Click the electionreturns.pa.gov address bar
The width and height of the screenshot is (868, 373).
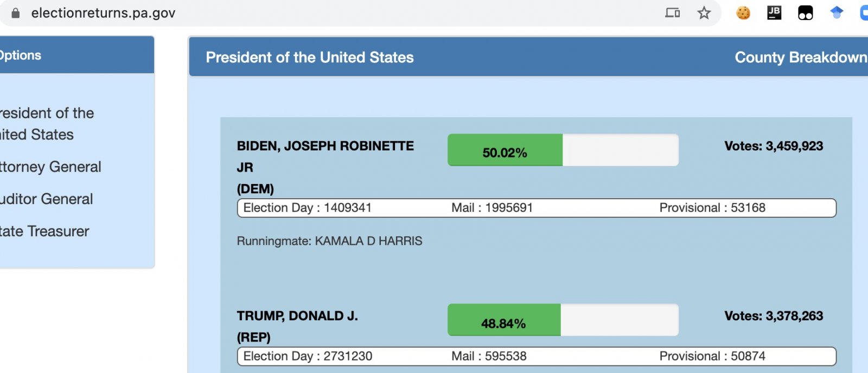tap(103, 13)
